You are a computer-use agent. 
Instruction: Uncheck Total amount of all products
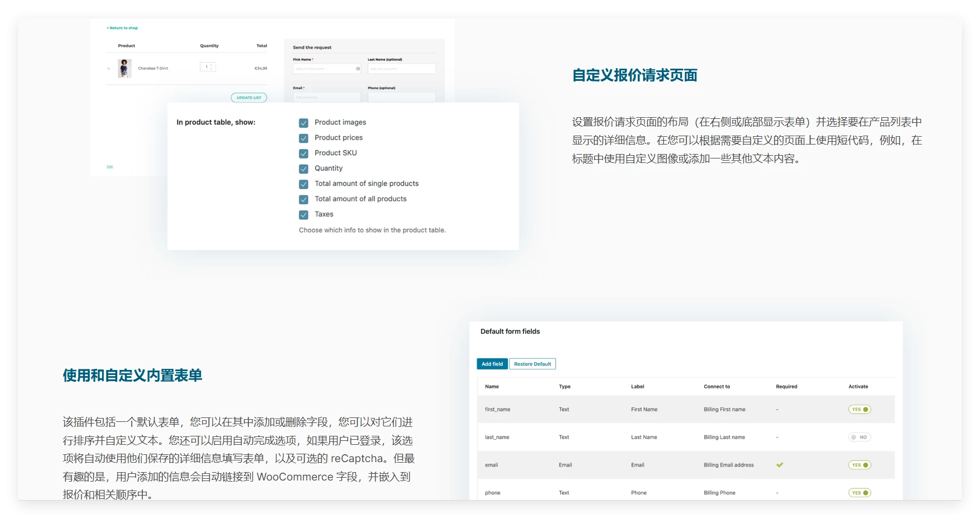coord(304,199)
